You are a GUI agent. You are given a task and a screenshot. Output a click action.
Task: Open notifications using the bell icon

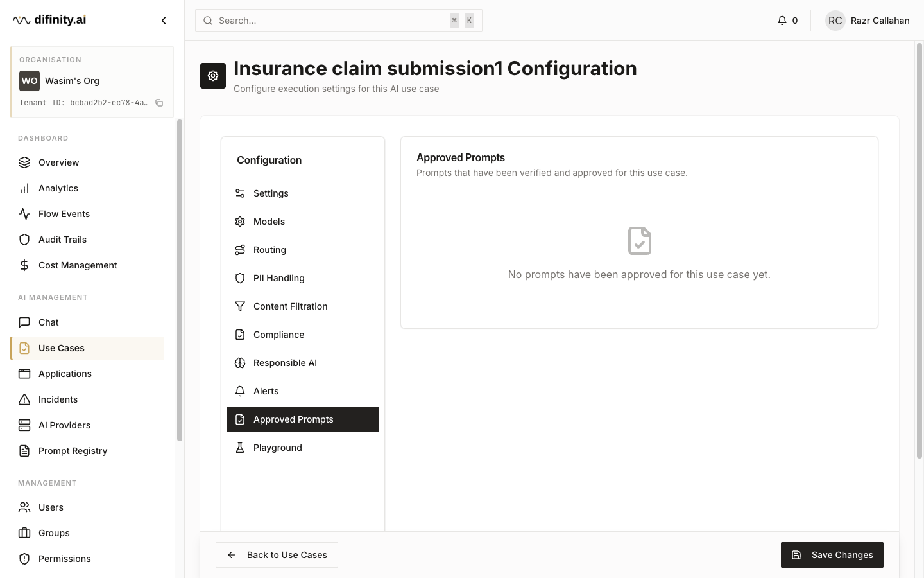pos(782,21)
